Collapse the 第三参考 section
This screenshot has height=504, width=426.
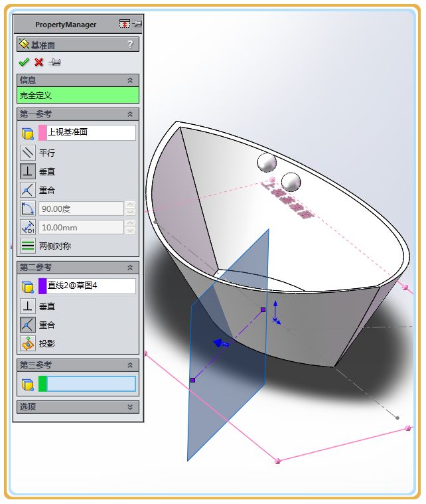tap(130, 365)
